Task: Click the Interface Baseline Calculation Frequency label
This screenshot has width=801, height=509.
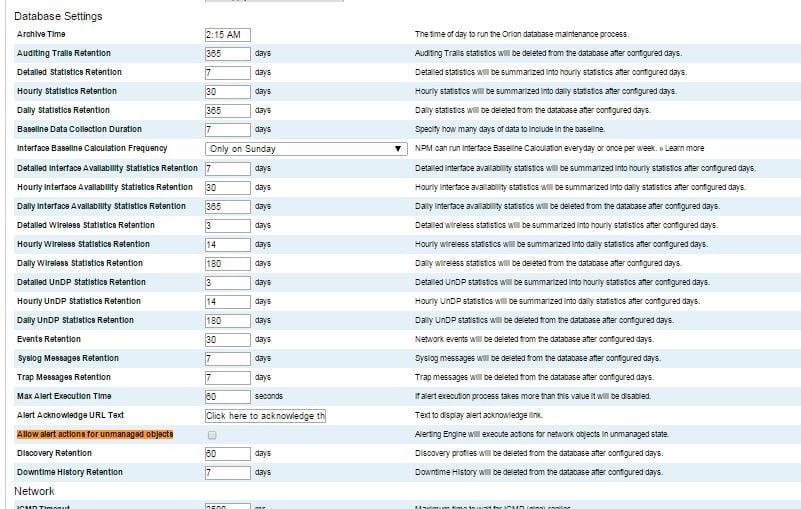Action: click(x=92, y=148)
